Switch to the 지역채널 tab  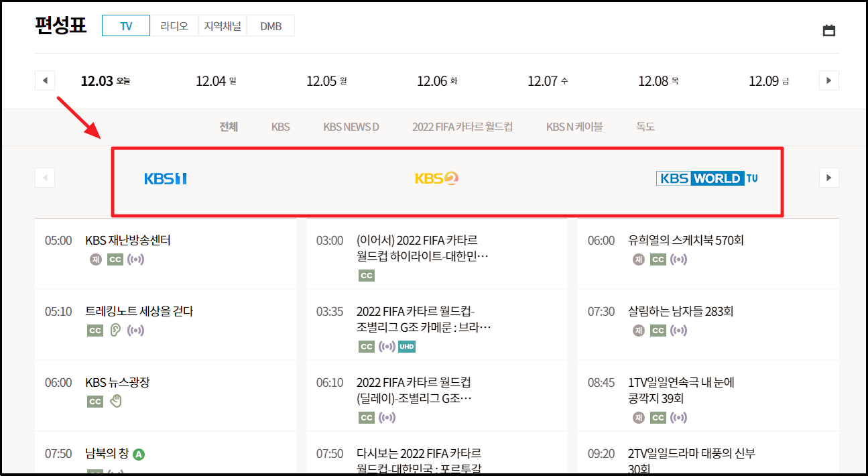point(223,26)
